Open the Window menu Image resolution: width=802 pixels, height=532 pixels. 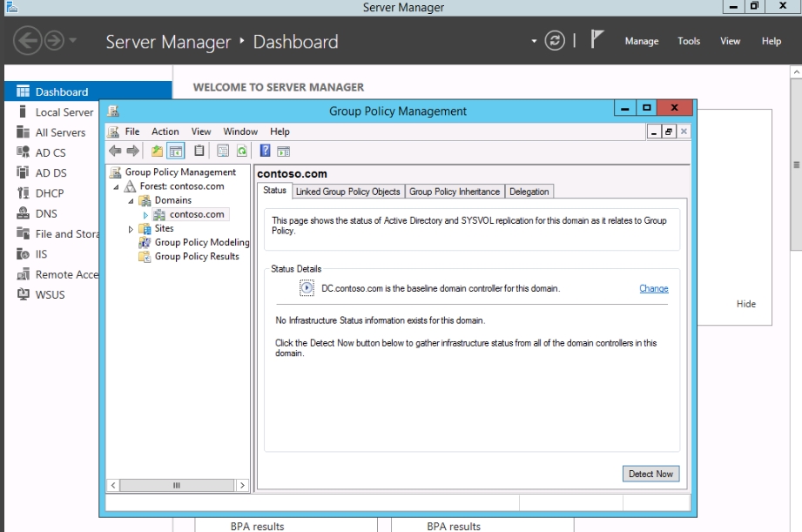point(240,131)
